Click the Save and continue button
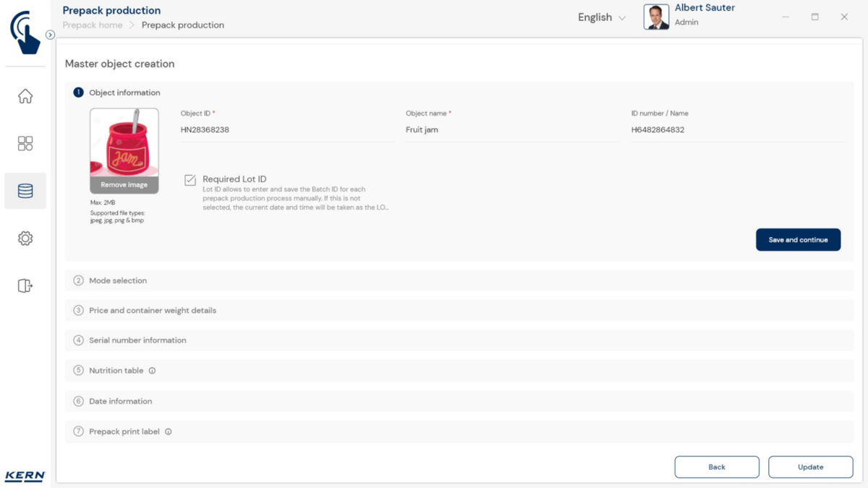The height and width of the screenshot is (488, 868). (x=798, y=240)
